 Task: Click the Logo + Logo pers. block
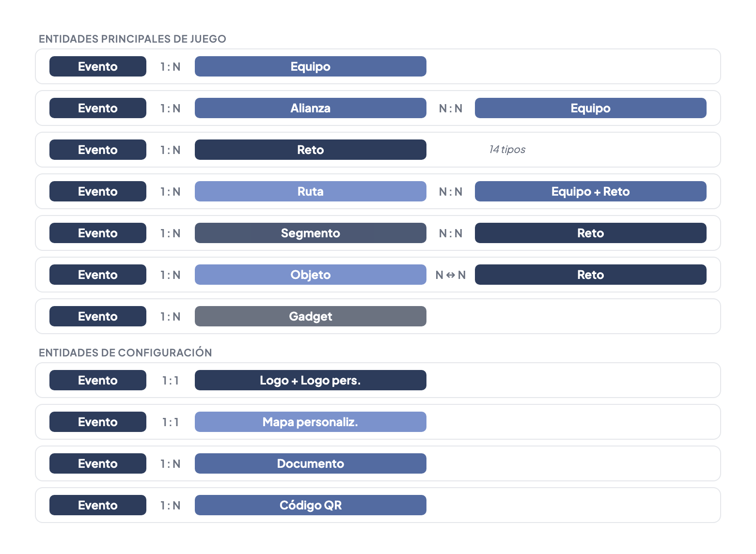(x=310, y=380)
